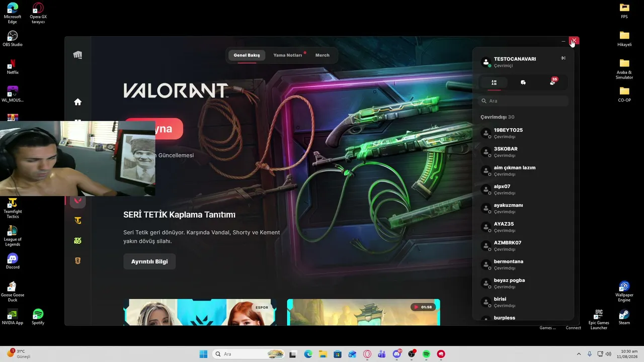Select the Valorant game icon in sidebar
The width and height of the screenshot is (644, 362).
[x=77, y=201]
